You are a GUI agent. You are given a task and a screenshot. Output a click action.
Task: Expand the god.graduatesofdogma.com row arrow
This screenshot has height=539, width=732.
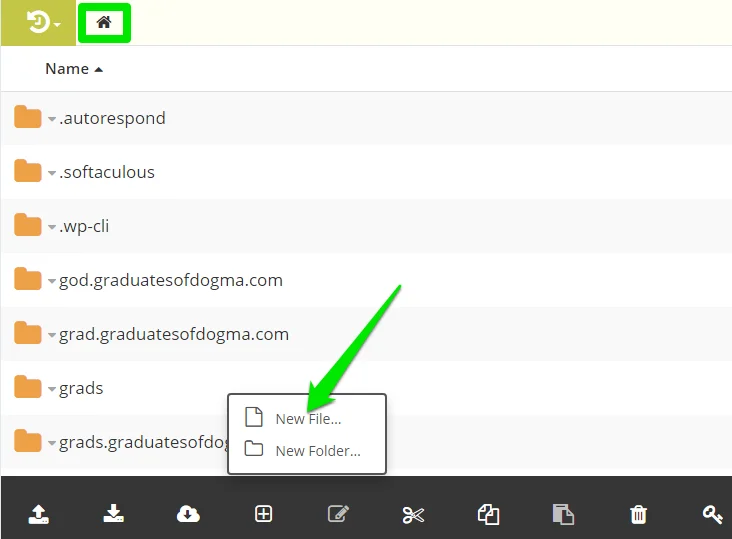[x=52, y=282]
